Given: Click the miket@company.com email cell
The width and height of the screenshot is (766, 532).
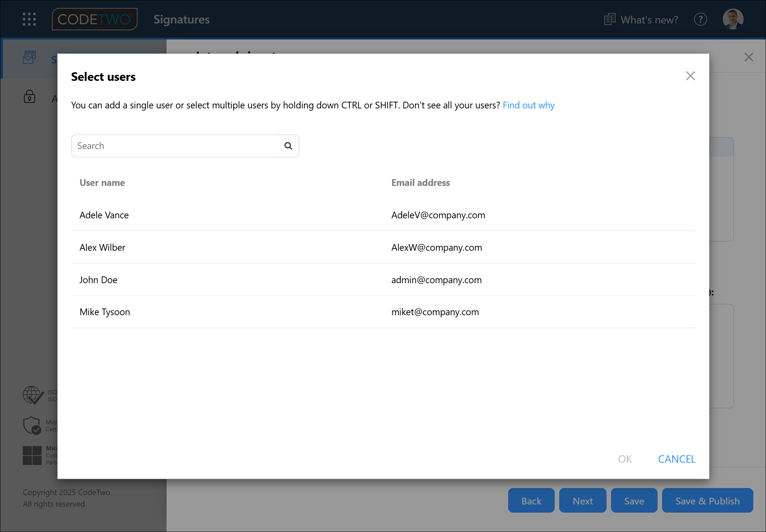Looking at the screenshot, I should (x=435, y=312).
